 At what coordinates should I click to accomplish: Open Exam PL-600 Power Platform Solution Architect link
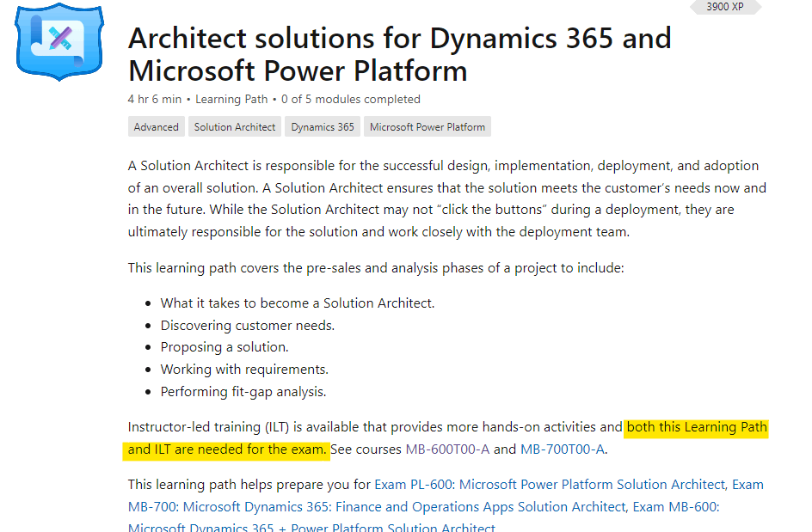550,485
